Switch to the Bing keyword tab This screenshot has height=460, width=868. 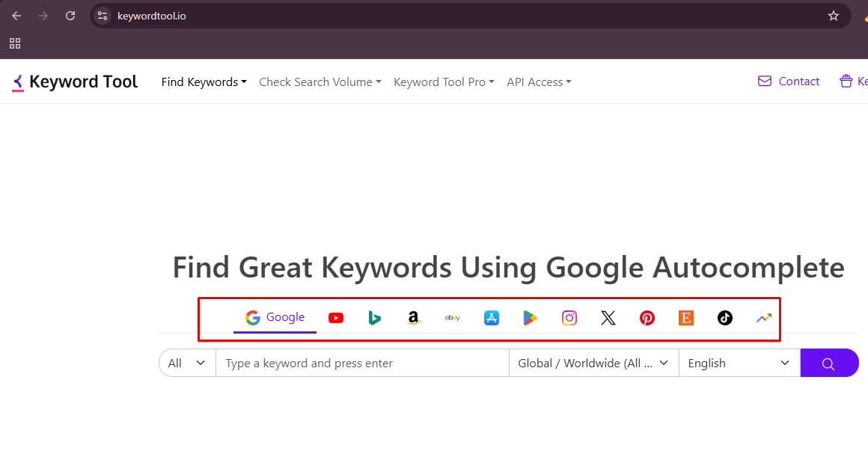(x=375, y=318)
